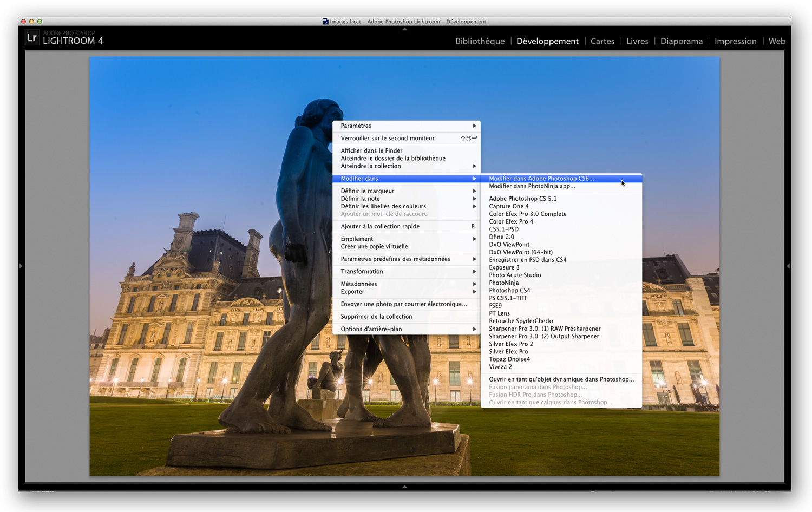Select Ouvrir en tant qu'objet dynamique dans Photoshop
Image resolution: width=812 pixels, height=512 pixels.
click(x=561, y=379)
